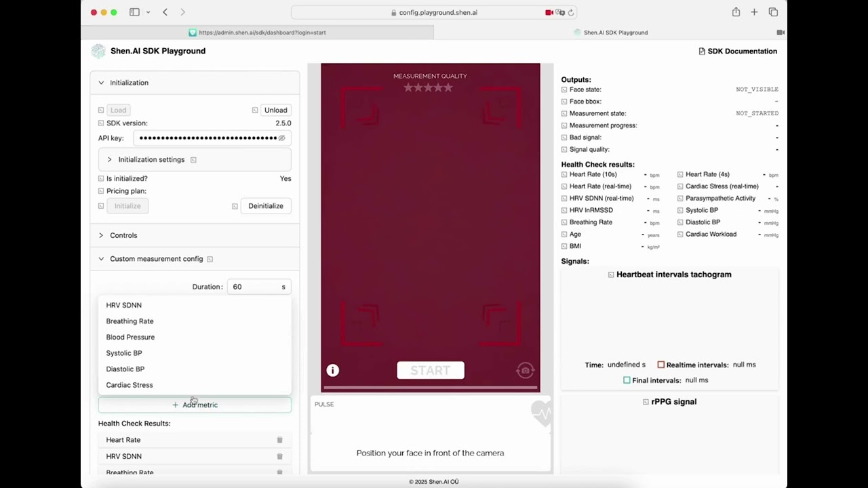This screenshot has width=868, height=488.
Task: Click the Deinitialize button
Action: click(x=266, y=206)
